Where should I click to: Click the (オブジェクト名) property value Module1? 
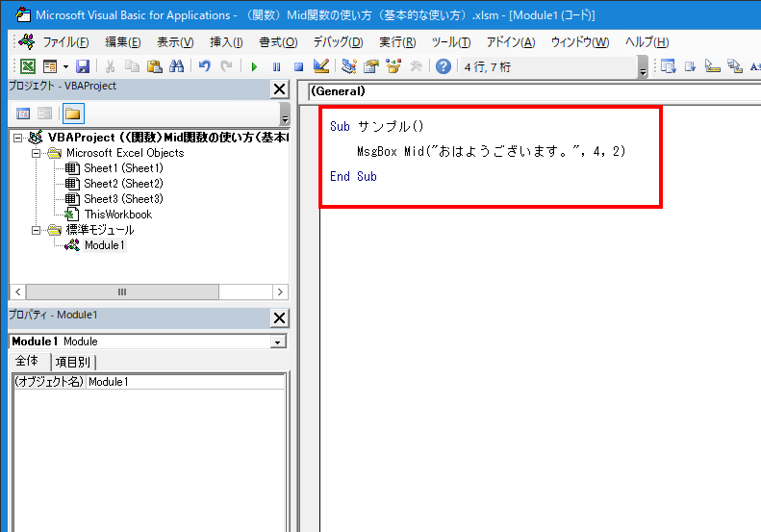pos(186,382)
